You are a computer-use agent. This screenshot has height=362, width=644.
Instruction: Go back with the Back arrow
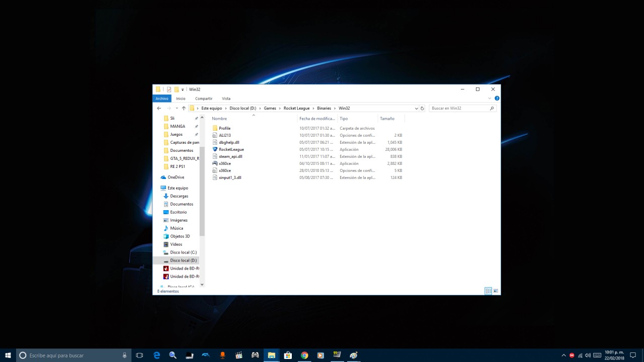coord(159,108)
